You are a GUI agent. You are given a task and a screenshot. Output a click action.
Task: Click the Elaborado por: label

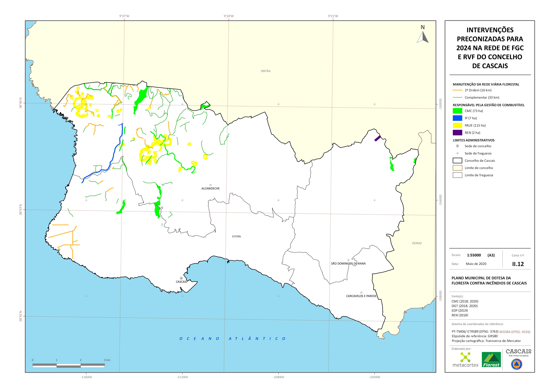click(461, 349)
